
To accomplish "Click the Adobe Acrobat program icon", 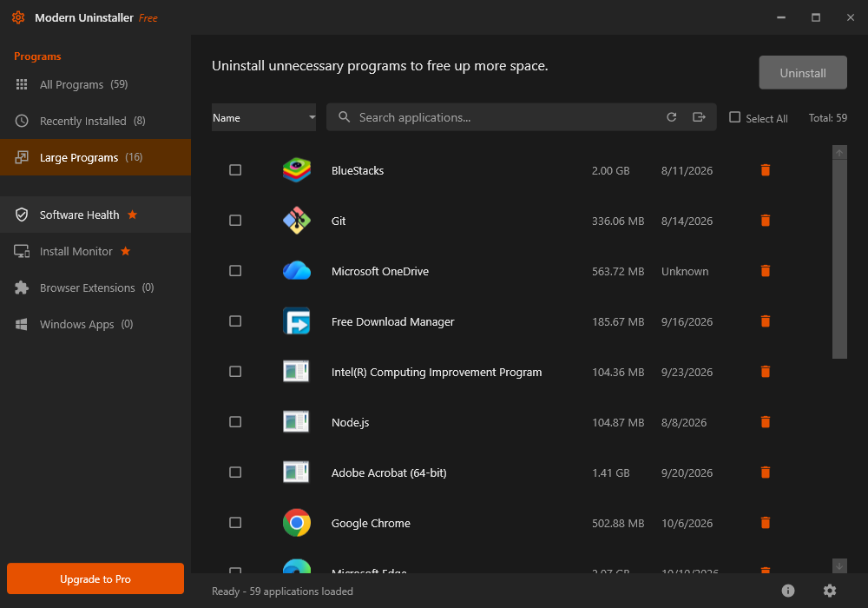I will (x=296, y=473).
